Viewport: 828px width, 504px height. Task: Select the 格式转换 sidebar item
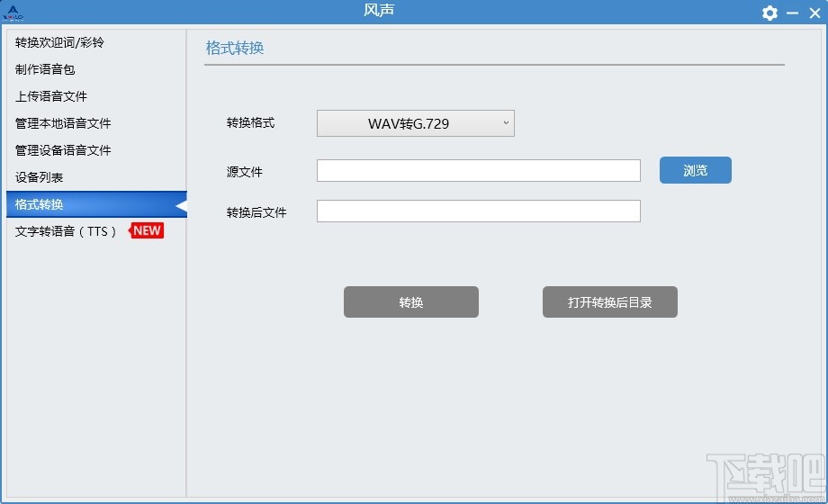click(x=96, y=204)
